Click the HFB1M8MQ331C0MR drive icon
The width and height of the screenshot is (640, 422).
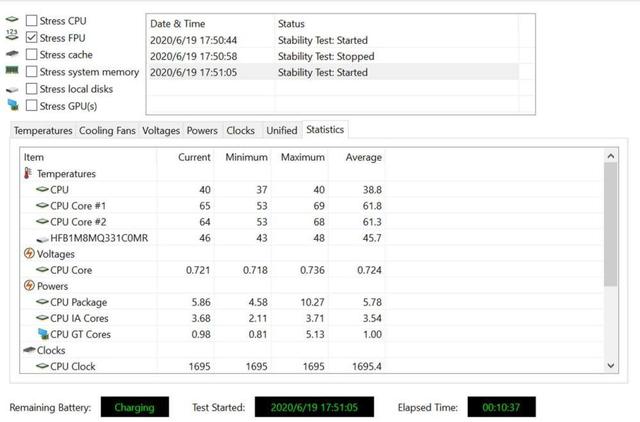pos(42,238)
